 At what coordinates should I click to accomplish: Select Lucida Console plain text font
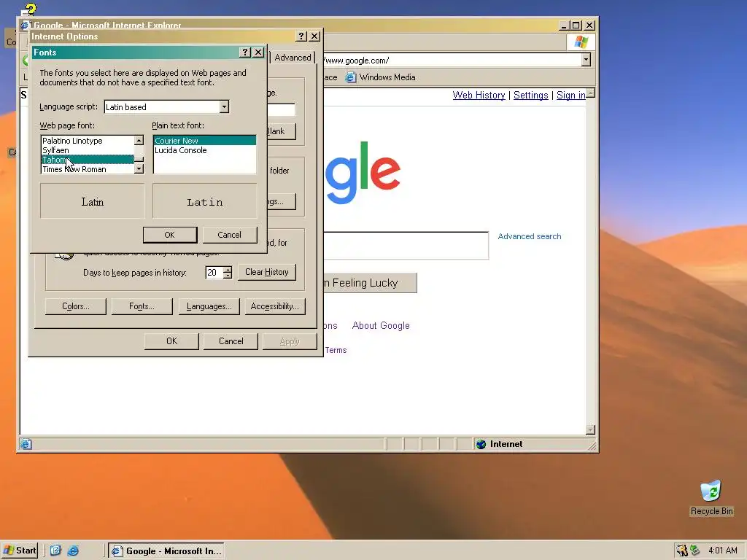204,150
